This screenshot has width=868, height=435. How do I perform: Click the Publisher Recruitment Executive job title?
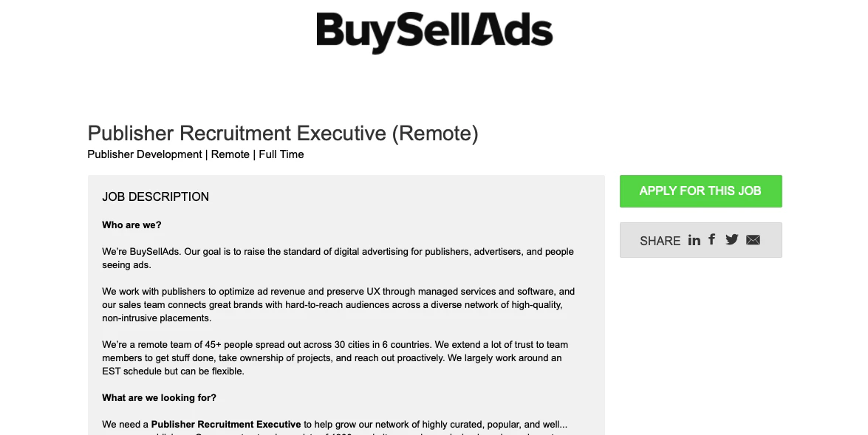[x=282, y=134]
